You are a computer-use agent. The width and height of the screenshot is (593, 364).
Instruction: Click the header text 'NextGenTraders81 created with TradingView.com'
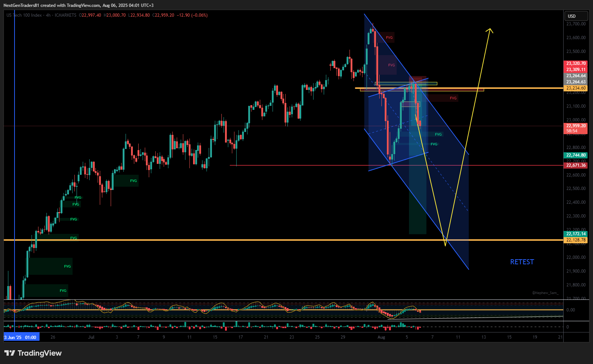(x=52, y=5)
